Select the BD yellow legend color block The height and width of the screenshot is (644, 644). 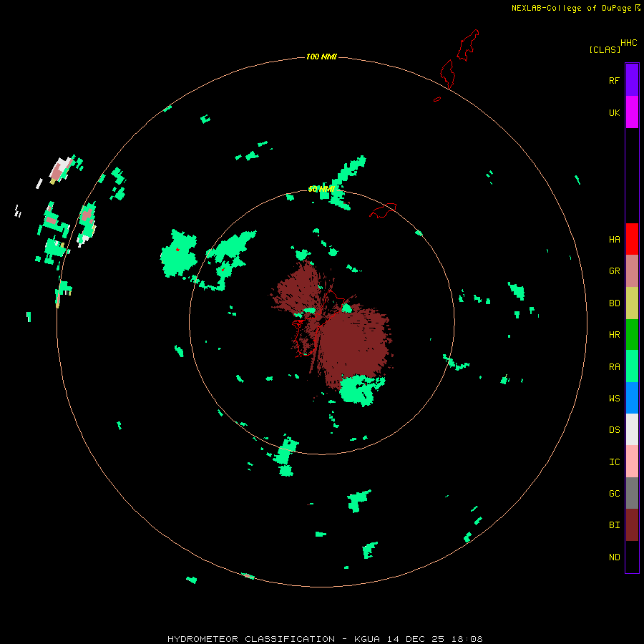tap(632, 303)
